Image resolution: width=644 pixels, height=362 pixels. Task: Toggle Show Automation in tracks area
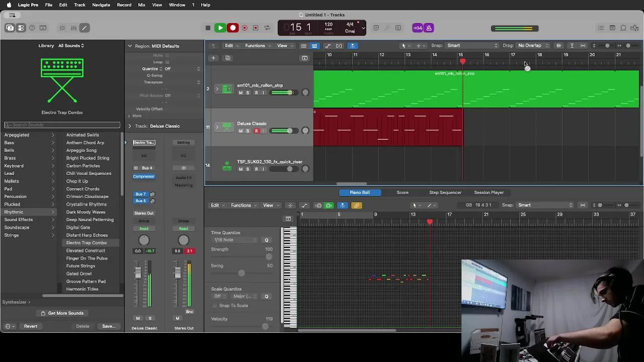point(328,46)
